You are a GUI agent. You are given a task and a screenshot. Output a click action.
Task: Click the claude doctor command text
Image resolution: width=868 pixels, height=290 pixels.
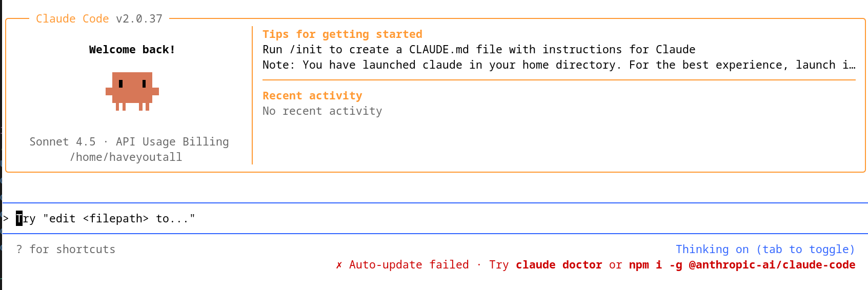pos(559,265)
